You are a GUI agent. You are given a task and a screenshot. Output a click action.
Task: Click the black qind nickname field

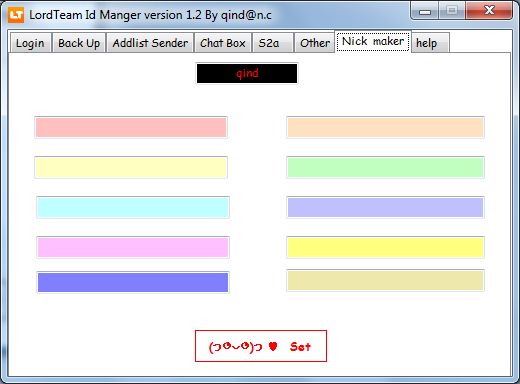coord(247,73)
